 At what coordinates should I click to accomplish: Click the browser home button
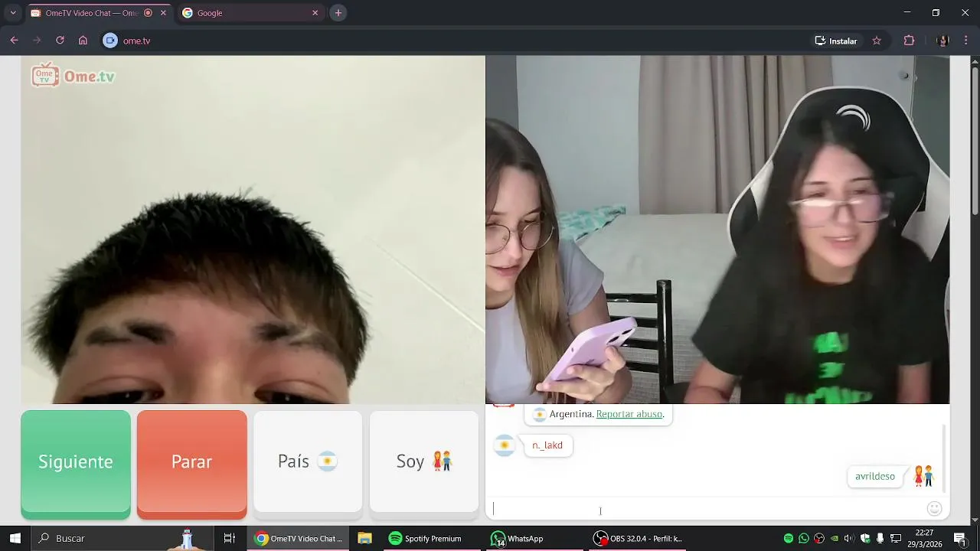(83, 41)
